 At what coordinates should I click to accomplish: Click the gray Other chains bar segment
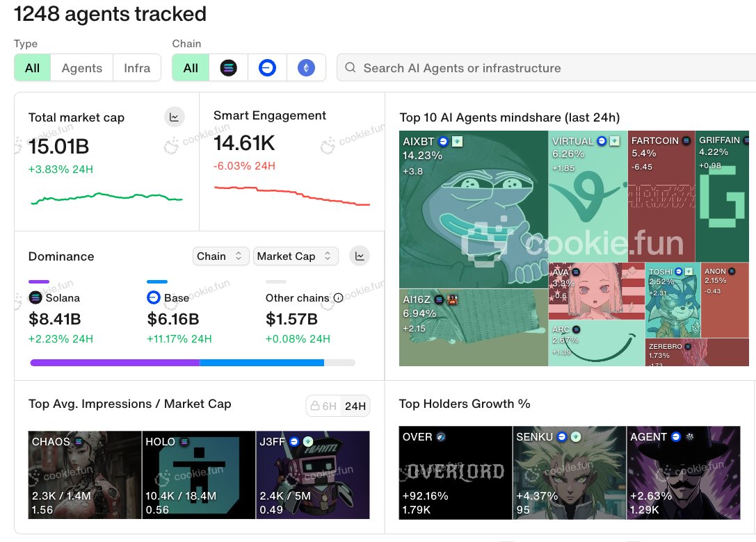tap(340, 363)
